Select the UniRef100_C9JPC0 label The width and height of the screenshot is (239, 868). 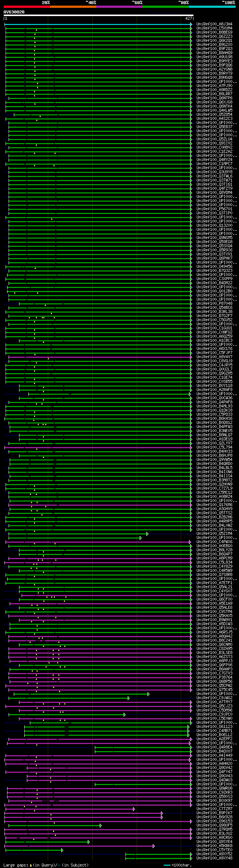pyautogui.click(x=214, y=714)
